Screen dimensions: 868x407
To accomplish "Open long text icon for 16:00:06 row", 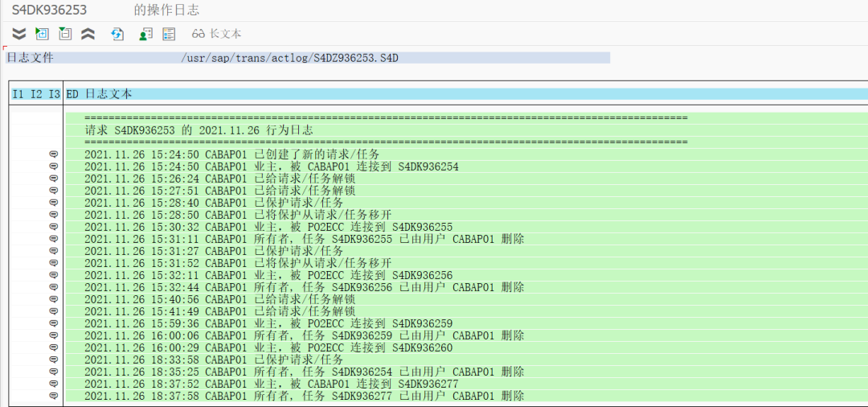I will 54,335.
